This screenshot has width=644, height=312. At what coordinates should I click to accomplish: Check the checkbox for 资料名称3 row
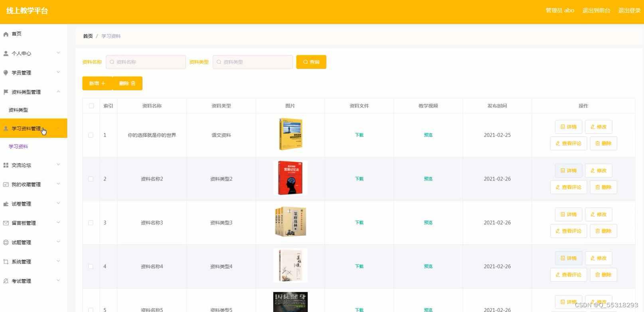point(91,223)
